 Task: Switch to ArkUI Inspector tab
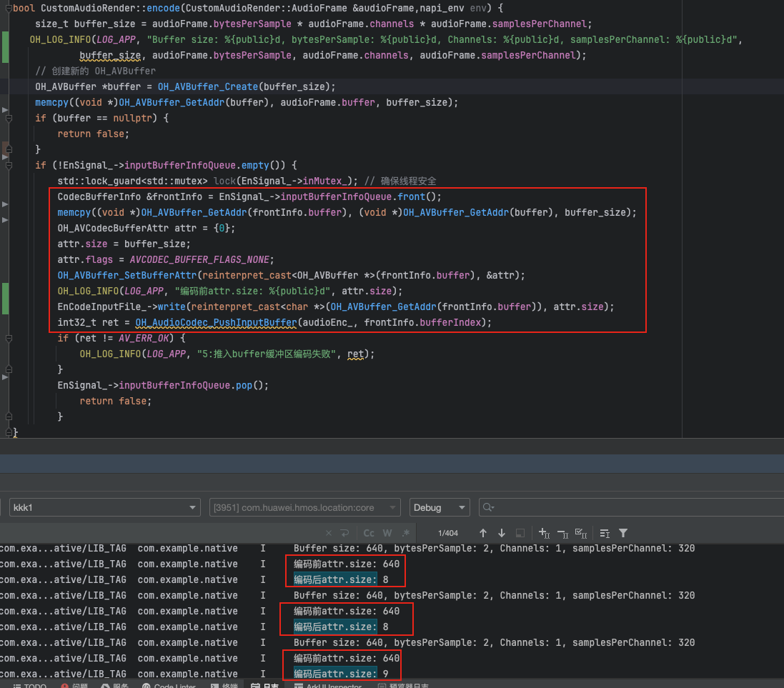[328, 685]
